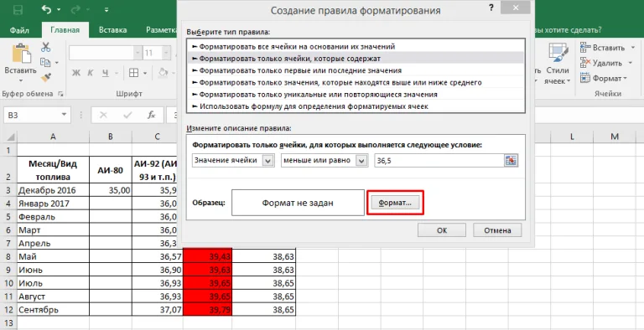Screen dimensions: 644x330
Task: Click the Paste clipboard icon
Action: pos(20,53)
